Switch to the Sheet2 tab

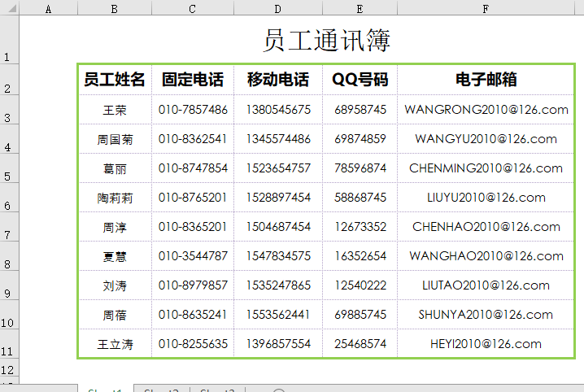[x=161, y=389]
